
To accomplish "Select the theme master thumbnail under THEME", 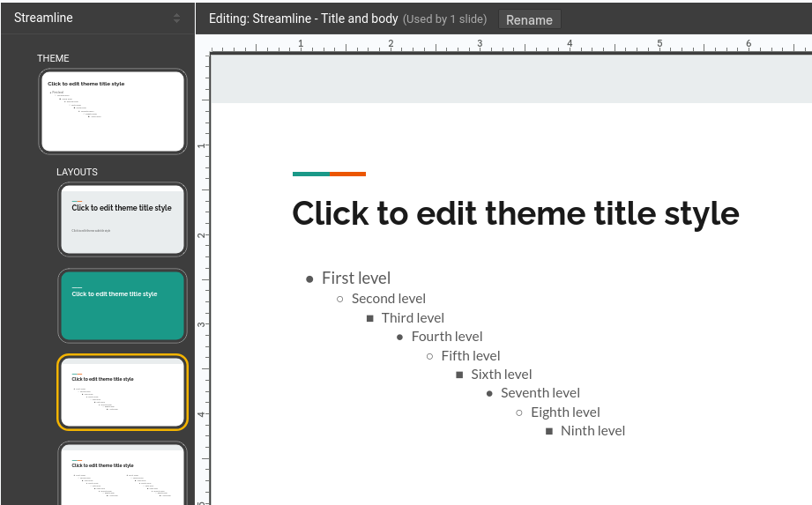I will tap(113, 112).
